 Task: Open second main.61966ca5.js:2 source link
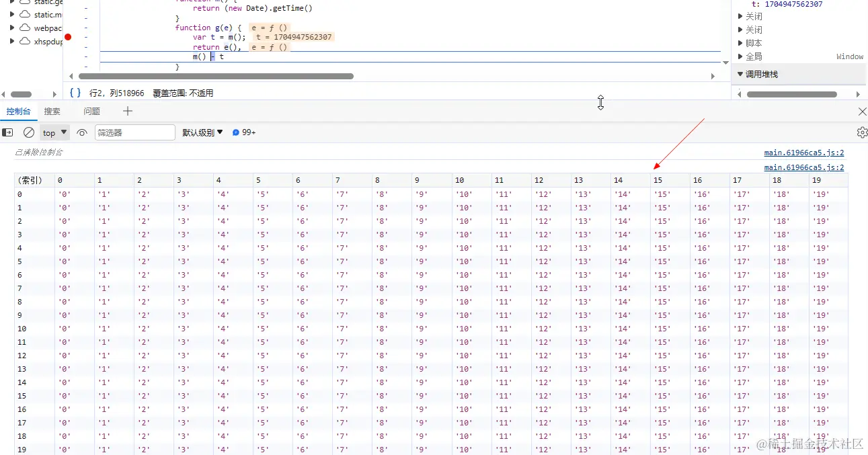[804, 167]
